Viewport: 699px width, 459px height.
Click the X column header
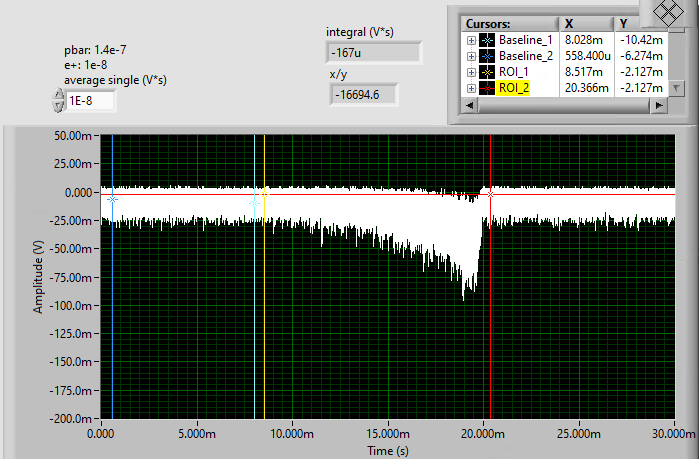coord(587,24)
